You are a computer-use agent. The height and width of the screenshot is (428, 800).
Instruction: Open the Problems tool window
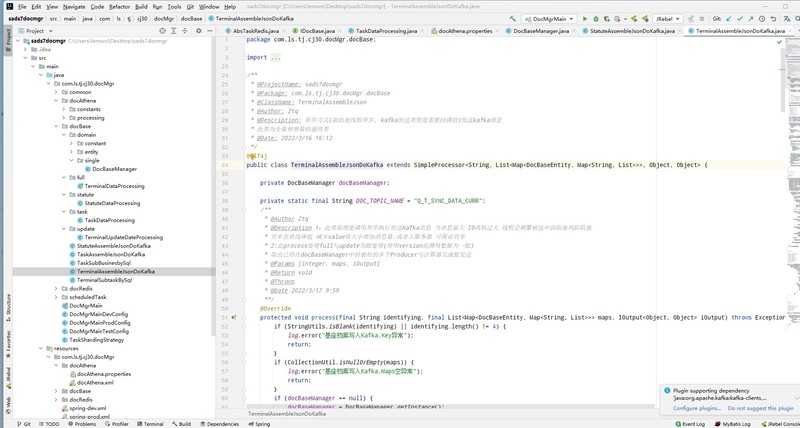[81, 424]
